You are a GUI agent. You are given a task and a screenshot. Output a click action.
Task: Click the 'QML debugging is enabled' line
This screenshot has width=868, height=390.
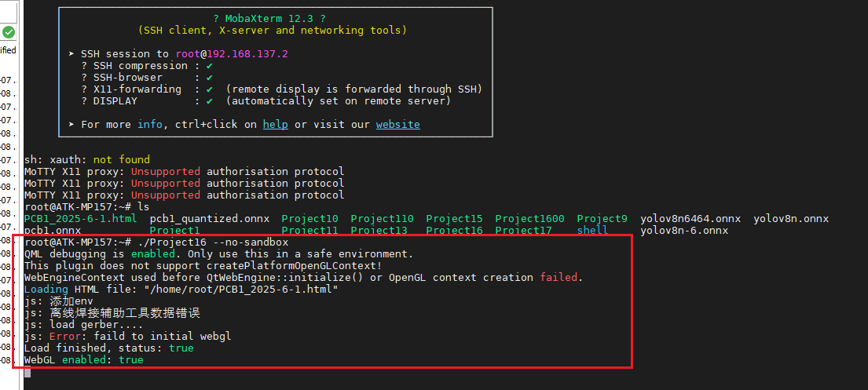219,254
